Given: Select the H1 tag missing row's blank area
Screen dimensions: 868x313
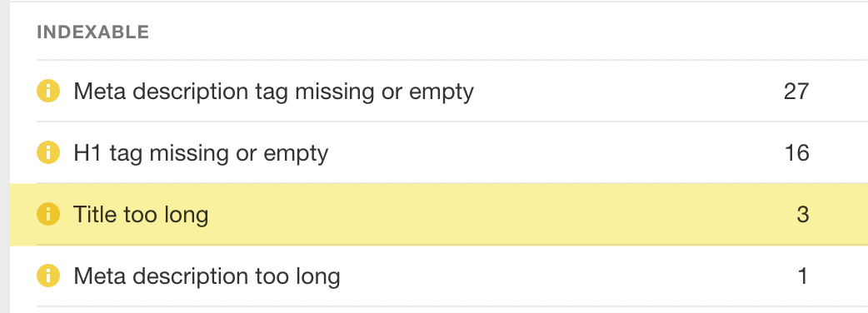Looking at the screenshot, I should click(x=554, y=152).
